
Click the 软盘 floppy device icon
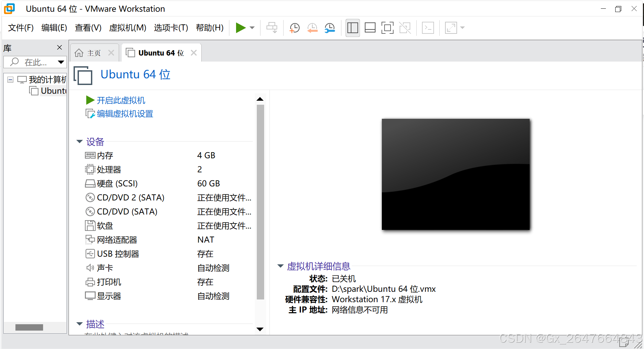[90, 226]
